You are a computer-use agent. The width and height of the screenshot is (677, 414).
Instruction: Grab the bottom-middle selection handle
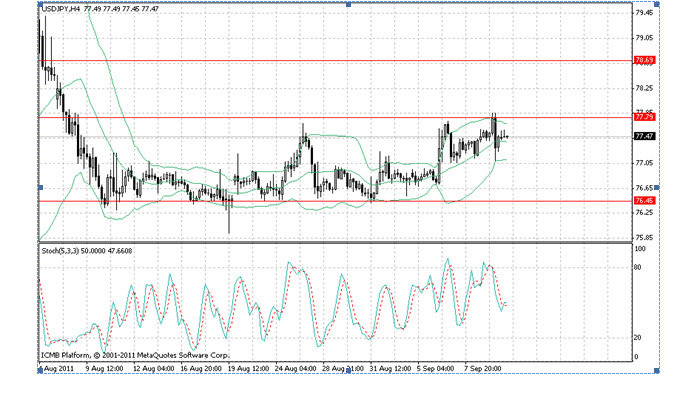pyautogui.click(x=348, y=371)
